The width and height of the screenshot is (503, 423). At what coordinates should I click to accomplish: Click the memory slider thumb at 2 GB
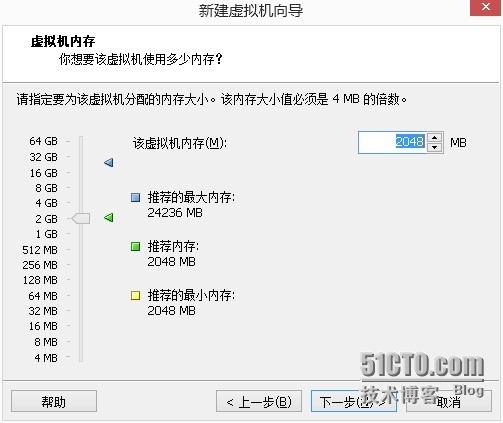pyautogui.click(x=81, y=219)
